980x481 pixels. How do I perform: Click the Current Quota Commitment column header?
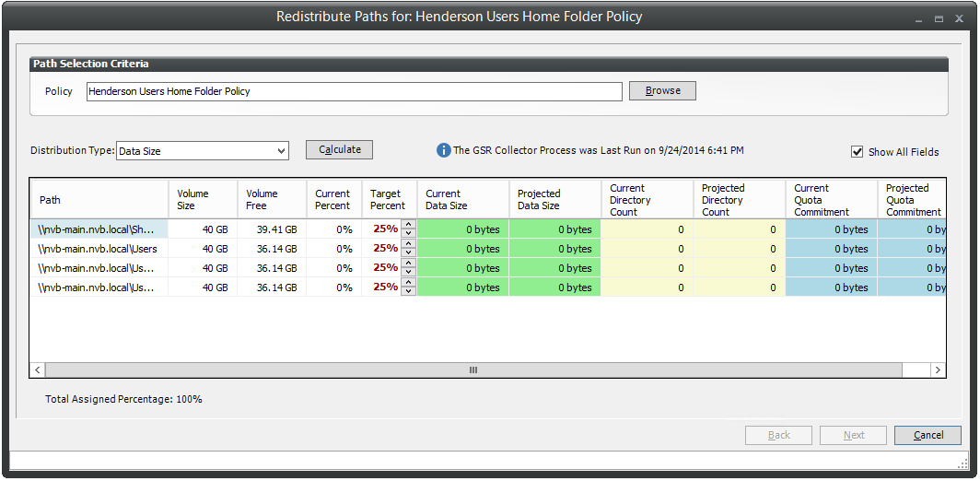click(831, 200)
